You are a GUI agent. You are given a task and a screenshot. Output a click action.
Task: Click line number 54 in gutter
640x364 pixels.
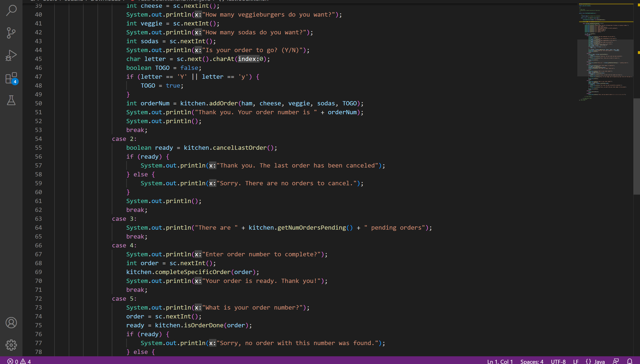click(x=38, y=139)
